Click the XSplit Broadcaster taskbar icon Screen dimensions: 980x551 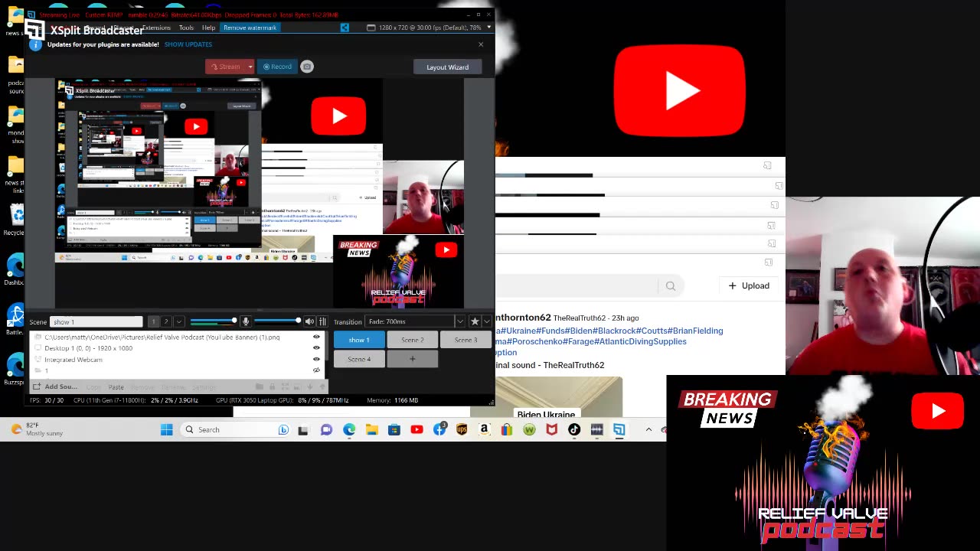pyautogui.click(x=619, y=429)
